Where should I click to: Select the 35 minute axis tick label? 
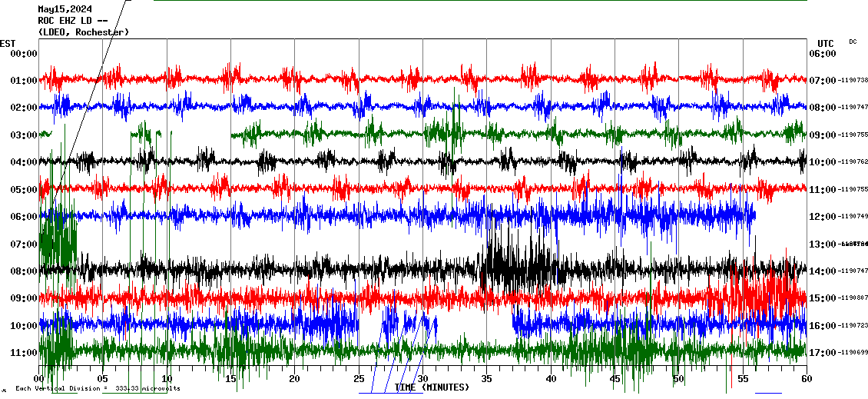(486, 379)
